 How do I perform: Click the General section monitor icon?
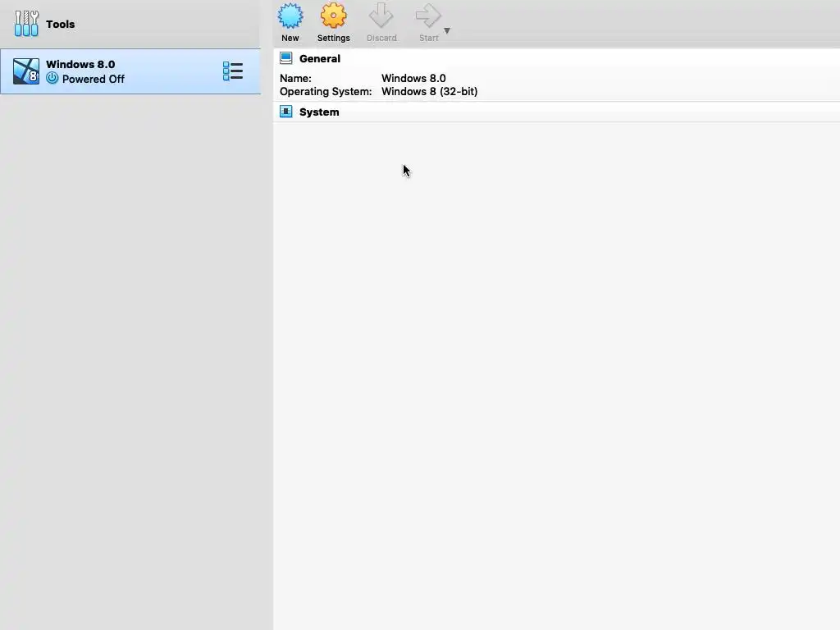point(286,58)
